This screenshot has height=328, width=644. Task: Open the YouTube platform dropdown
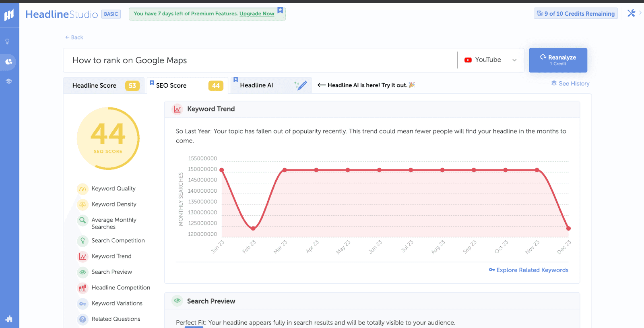pyautogui.click(x=491, y=60)
